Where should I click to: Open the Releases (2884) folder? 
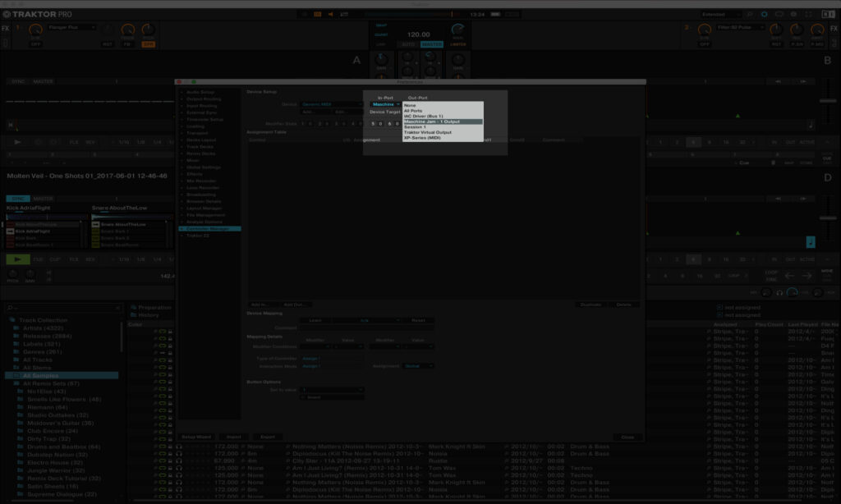tap(47, 337)
